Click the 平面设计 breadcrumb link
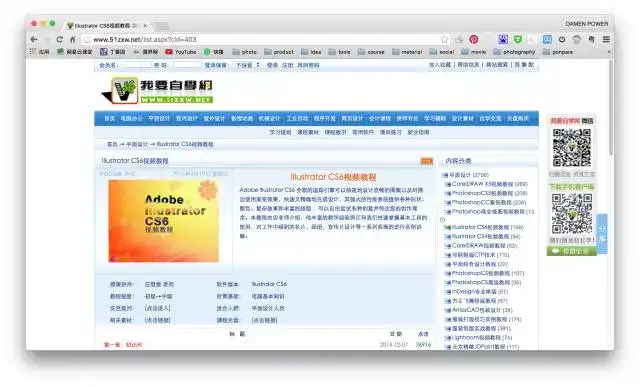The width and height of the screenshot is (640, 387). pos(137,144)
